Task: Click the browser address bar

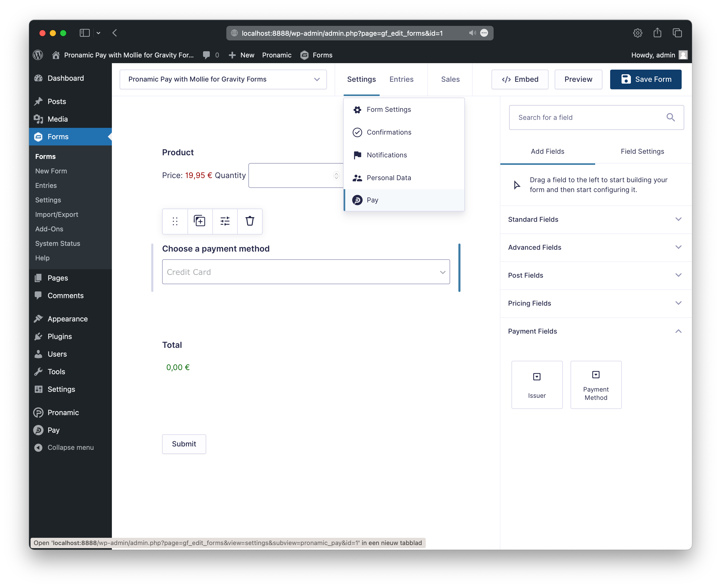Action: click(359, 33)
